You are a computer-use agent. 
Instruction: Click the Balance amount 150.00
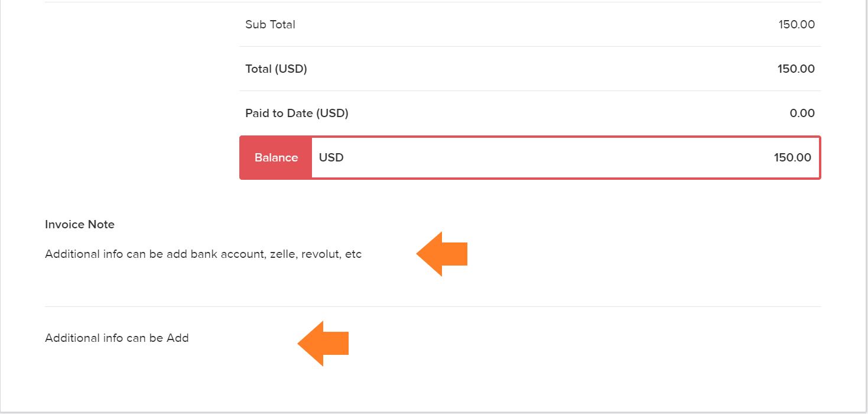[x=792, y=158]
